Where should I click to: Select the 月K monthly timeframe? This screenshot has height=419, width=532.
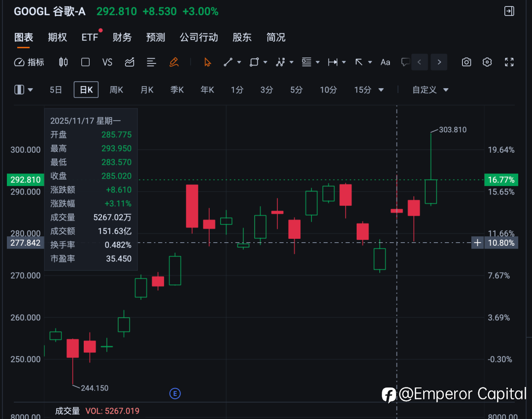pyautogui.click(x=147, y=90)
